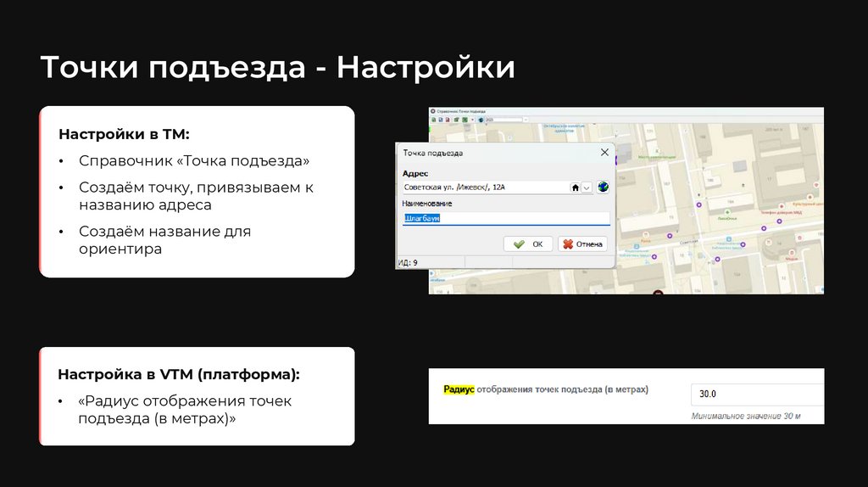Click the globe icon next to the address field

coord(603,187)
